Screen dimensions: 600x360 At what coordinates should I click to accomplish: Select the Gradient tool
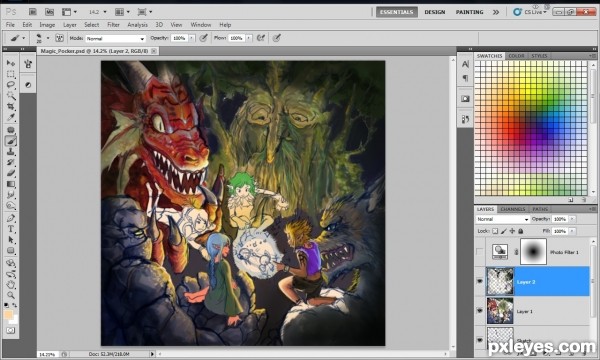(11, 184)
